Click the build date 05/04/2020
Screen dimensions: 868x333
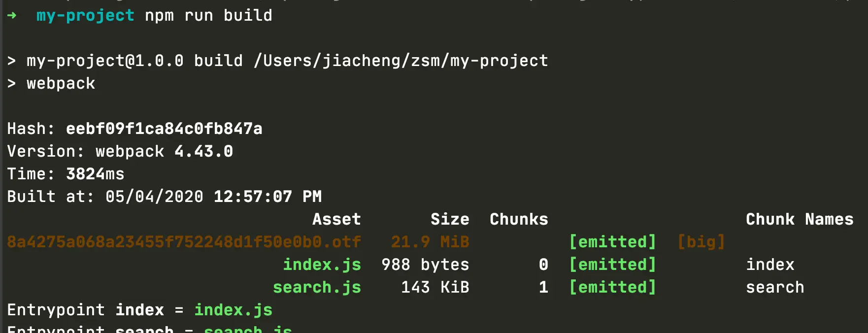(x=154, y=197)
